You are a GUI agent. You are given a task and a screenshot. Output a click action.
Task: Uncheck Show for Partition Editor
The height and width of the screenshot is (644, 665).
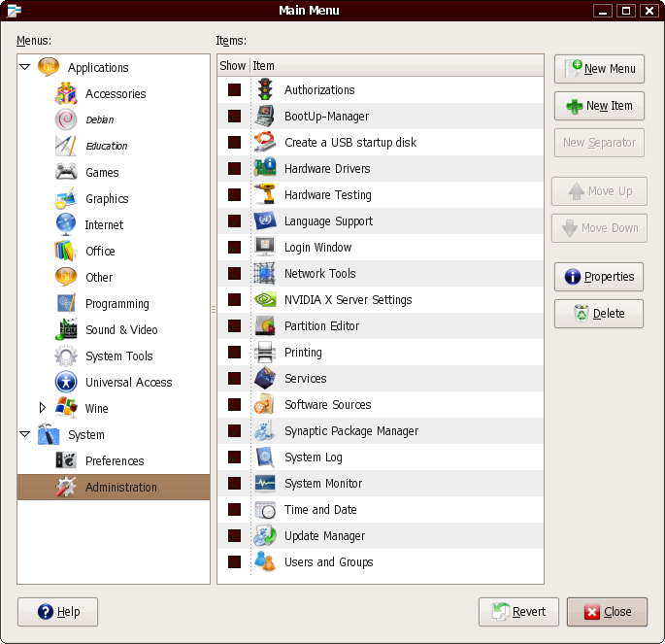(234, 325)
